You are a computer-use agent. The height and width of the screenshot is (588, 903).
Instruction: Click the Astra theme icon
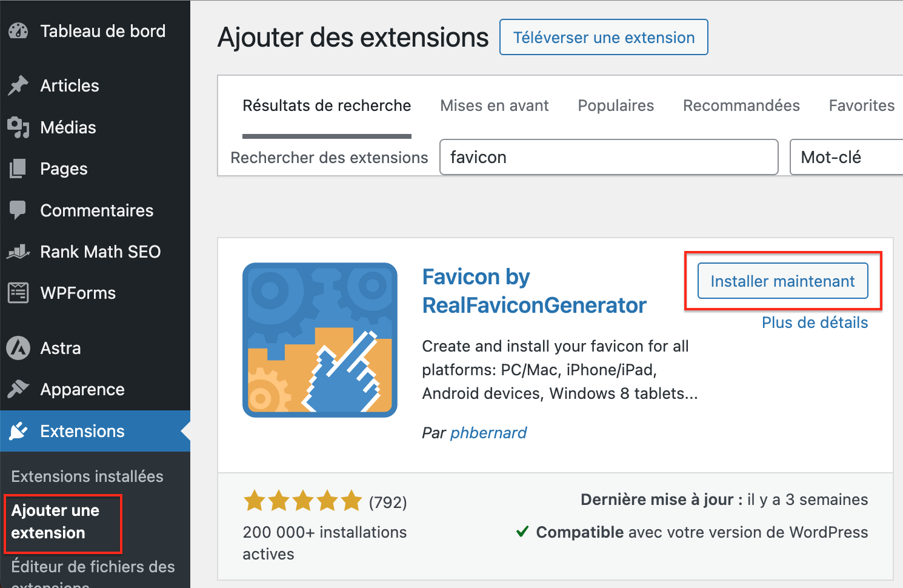pyautogui.click(x=18, y=348)
